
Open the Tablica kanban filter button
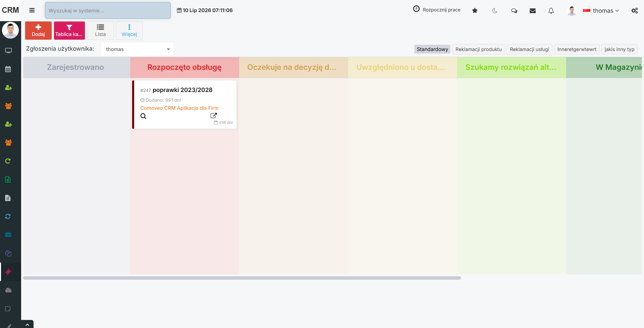tap(69, 31)
